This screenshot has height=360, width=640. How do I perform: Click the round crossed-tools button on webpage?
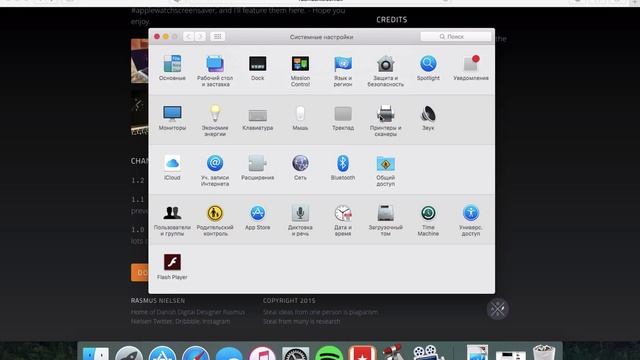[498, 309]
